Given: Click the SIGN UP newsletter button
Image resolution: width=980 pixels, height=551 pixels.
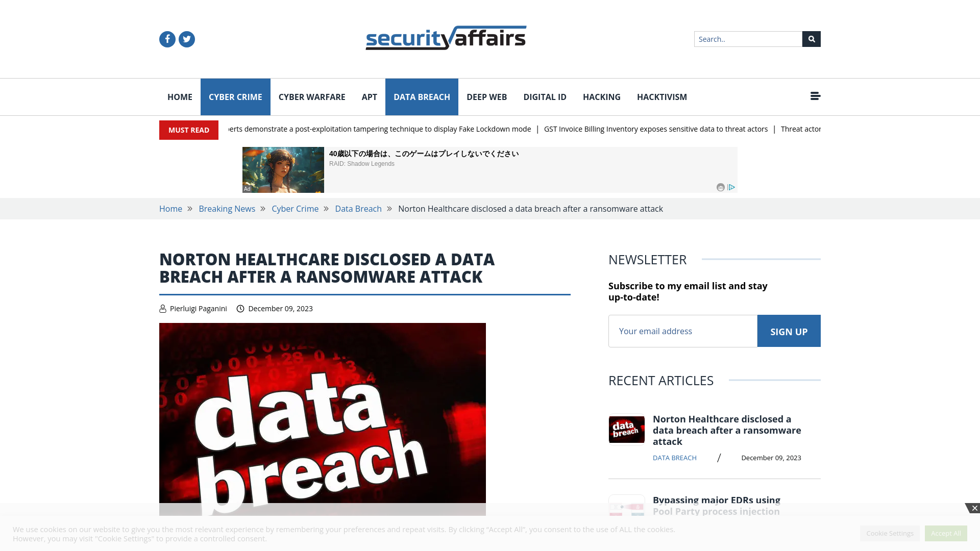Looking at the screenshot, I should tap(789, 330).
